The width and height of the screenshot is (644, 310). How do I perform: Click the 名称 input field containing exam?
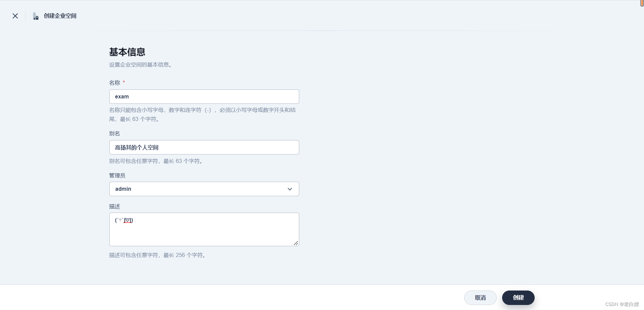pos(204,96)
